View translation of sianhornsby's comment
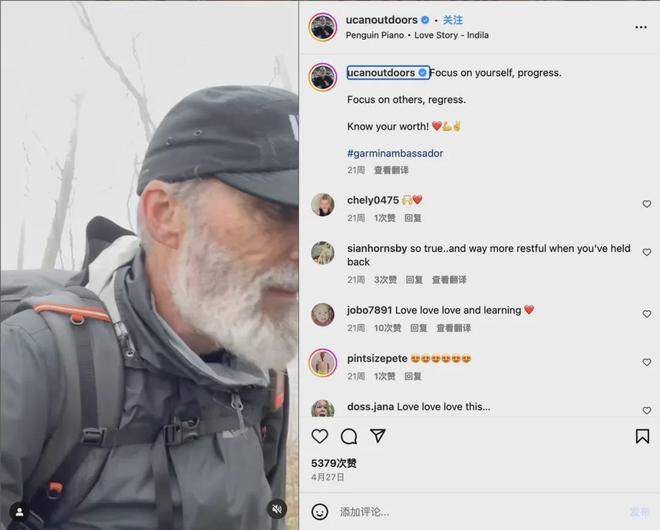The image size is (660, 530). tap(449, 280)
